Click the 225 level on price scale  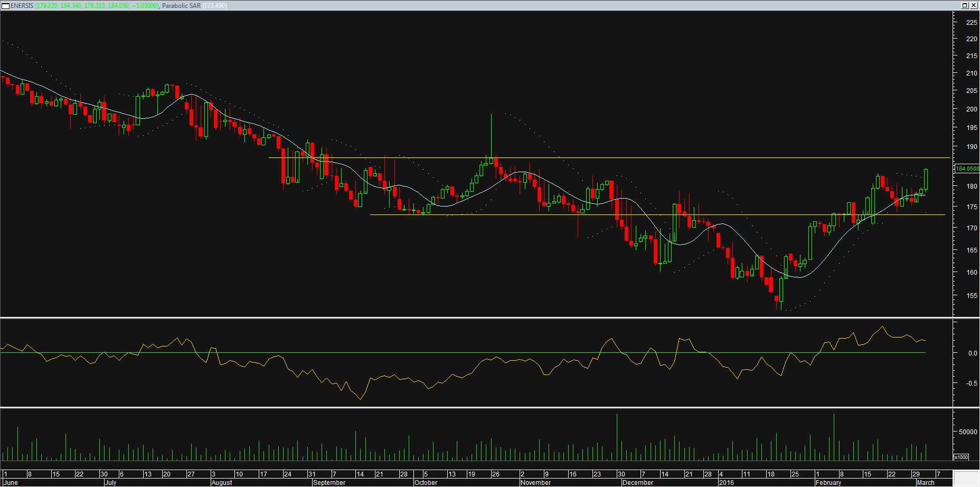click(x=971, y=23)
